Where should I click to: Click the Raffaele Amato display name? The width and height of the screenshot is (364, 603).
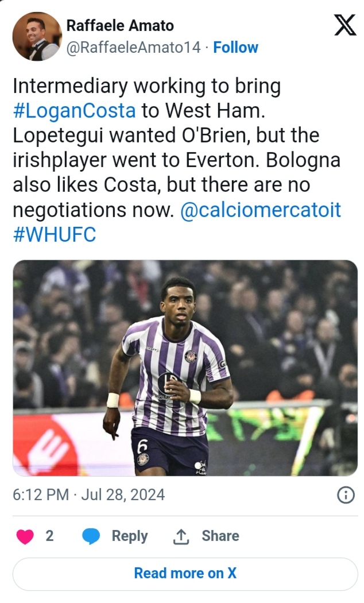tap(120, 25)
